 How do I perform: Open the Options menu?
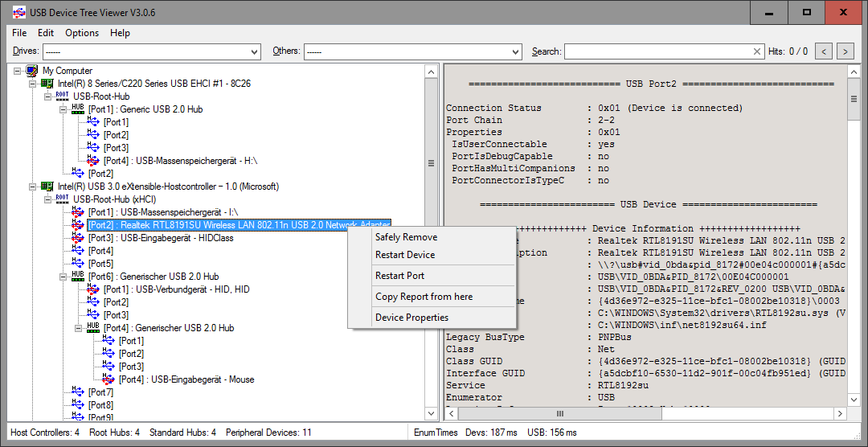click(x=82, y=33)
